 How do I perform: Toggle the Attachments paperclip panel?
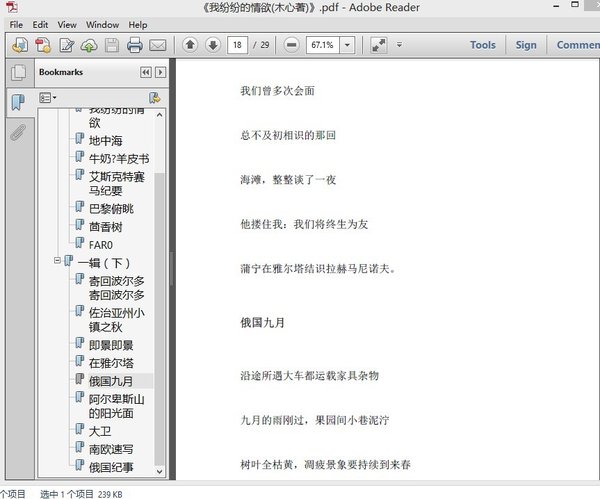pyautogui.click(x=18, y=133)
